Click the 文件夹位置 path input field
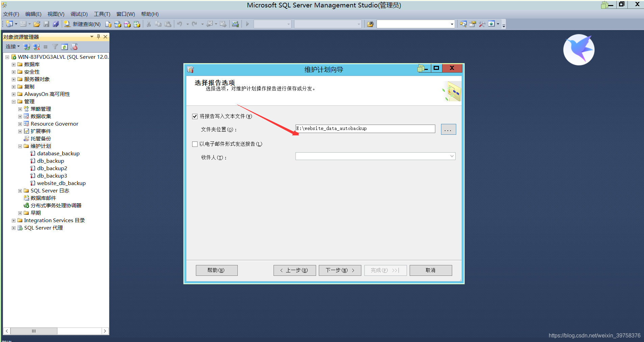Screen dimensions: 644x342 (x=365, y=129)
